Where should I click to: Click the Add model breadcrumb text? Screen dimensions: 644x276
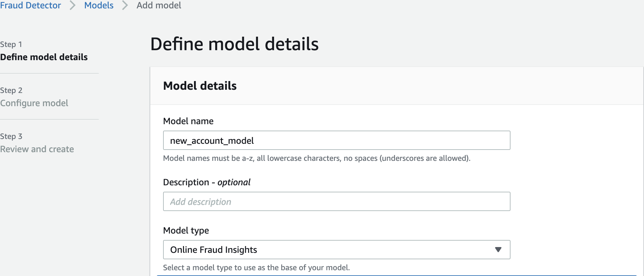159,5
